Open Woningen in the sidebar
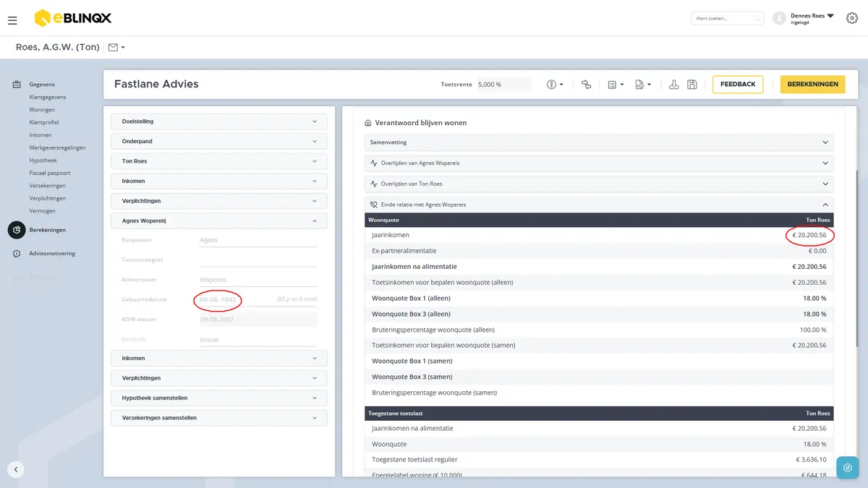The width and height of the screenshot is (868, 488). [x=42, y=110]
